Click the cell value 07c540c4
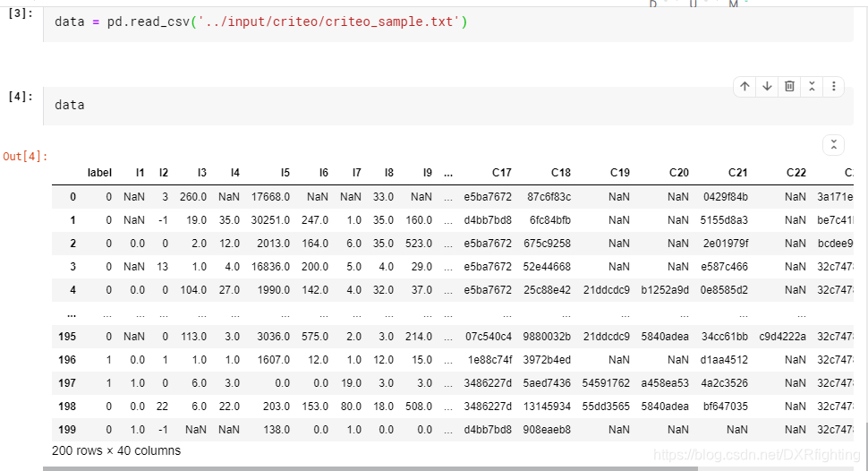Viewport: 868px width, 471px height. pos(489,337)
